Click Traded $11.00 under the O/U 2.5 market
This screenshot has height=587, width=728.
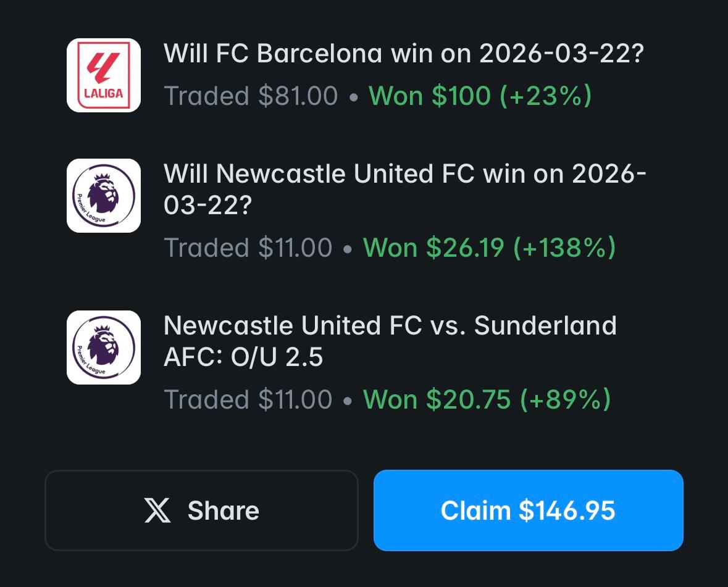point(248,399)
